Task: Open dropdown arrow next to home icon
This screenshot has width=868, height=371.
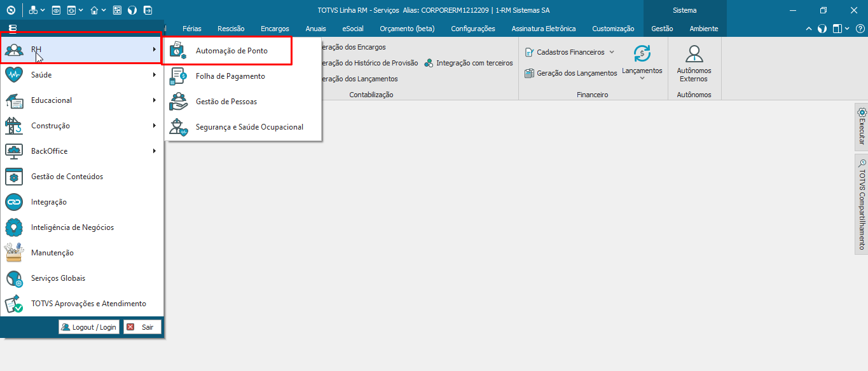Action: click(x=104, y=10)
